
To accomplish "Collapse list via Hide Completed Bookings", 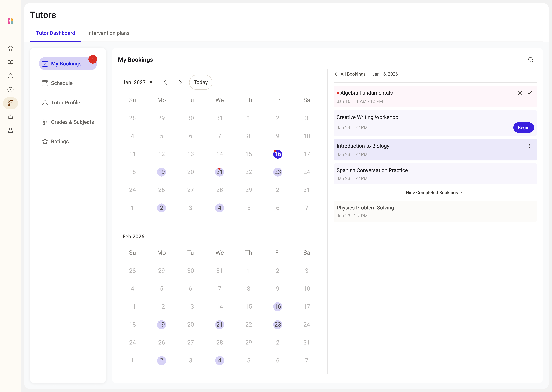I will point(435,193).
